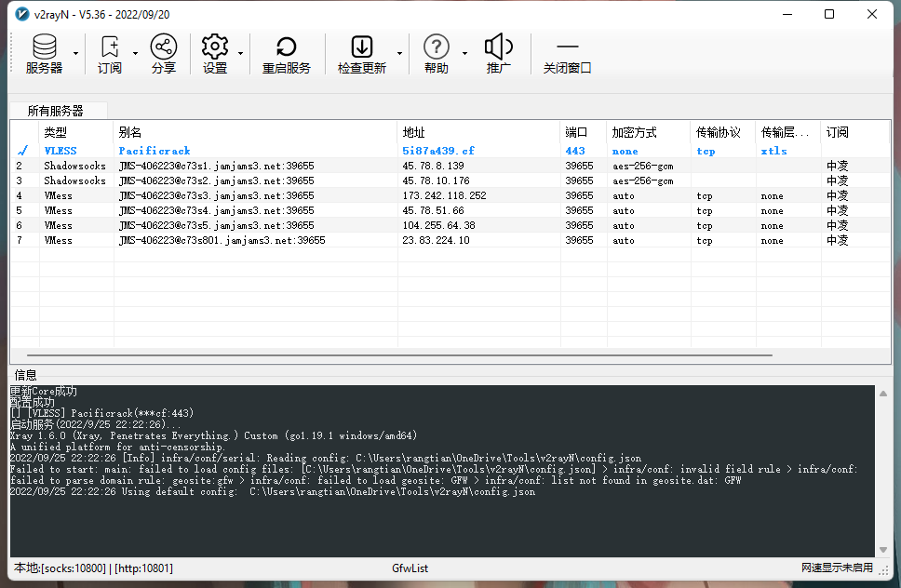Click the 信息 log panel label

[25, 375]
